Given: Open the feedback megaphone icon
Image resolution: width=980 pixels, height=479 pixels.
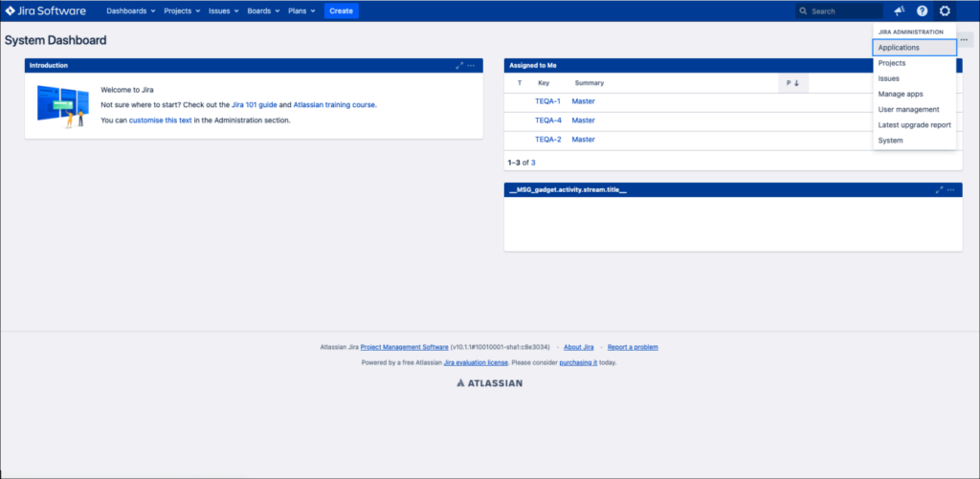Looking at the screenshot, I should [x=900, y=11].
